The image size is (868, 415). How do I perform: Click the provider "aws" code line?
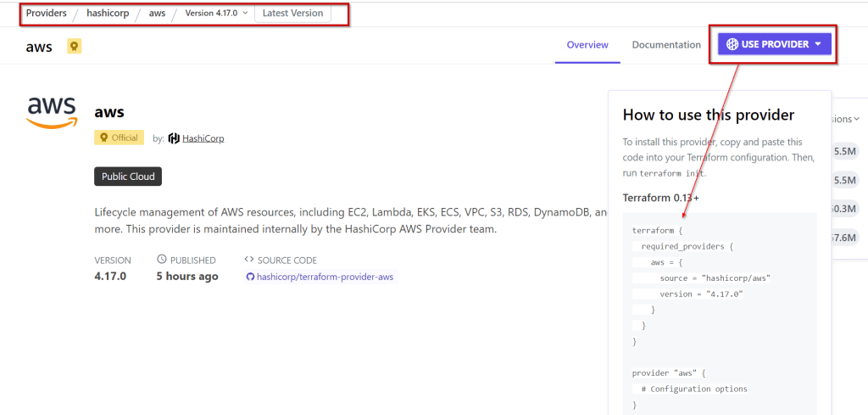pyautogui.click(x=669, y=373)
